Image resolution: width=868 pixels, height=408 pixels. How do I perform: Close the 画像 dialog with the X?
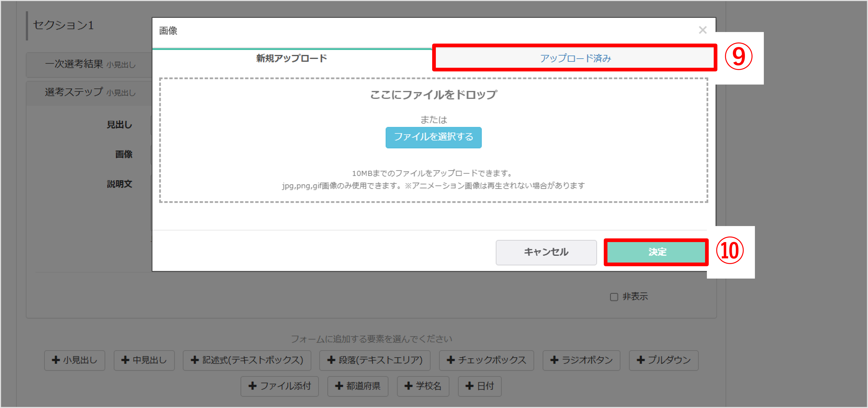coord(702,30)
